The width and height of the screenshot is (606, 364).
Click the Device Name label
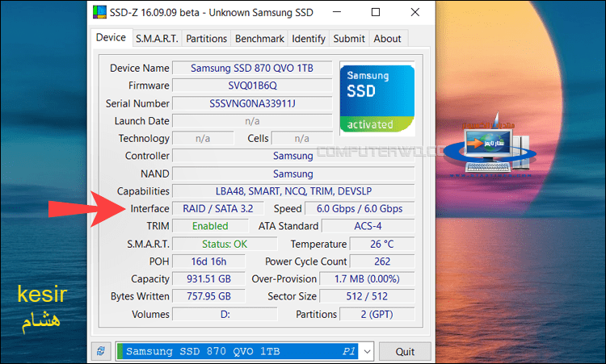(140, 68)
